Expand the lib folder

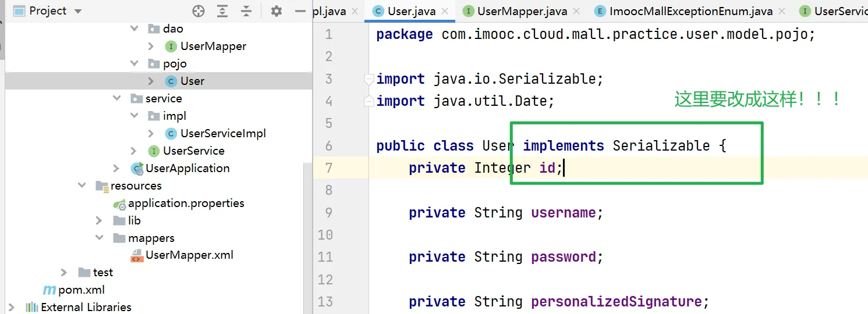pos(100,220)
